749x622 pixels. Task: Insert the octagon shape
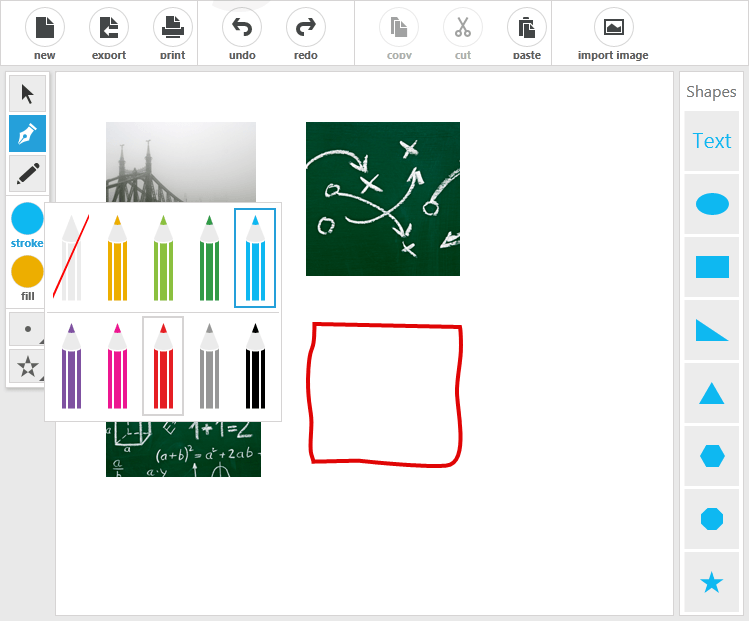tap(712, 519)
